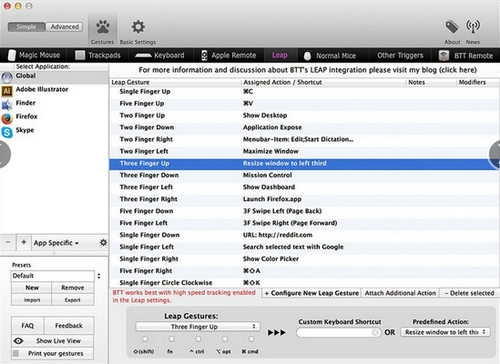The height and width of the screenshot is (364, 500).
Task: Enable the fn modifier checkbox
Action: [171, 339]
